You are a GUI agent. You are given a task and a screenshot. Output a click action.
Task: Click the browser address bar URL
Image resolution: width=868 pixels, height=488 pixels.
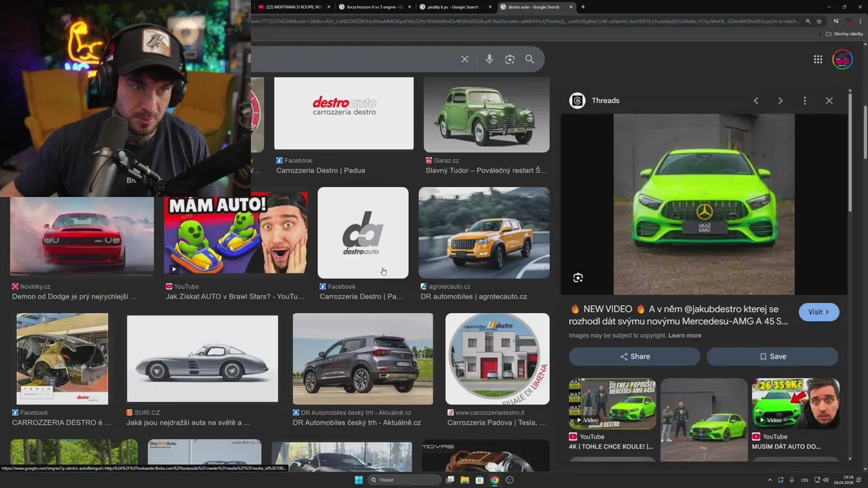pyautogui.click(x=526, y=21)
